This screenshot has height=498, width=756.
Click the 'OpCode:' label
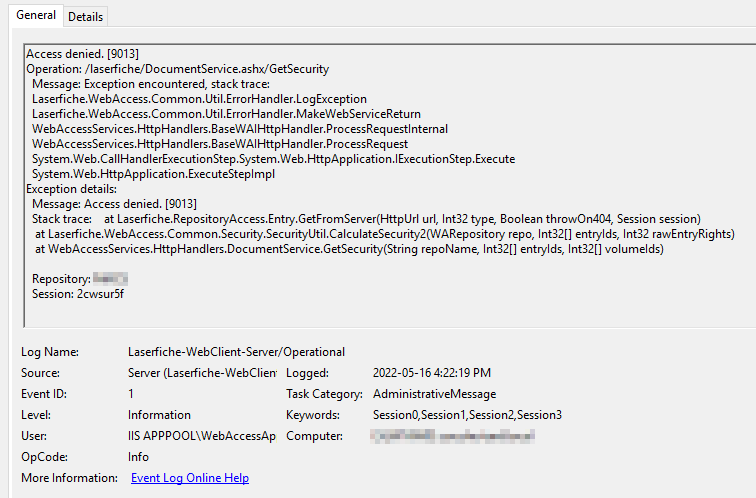(44, 457)
